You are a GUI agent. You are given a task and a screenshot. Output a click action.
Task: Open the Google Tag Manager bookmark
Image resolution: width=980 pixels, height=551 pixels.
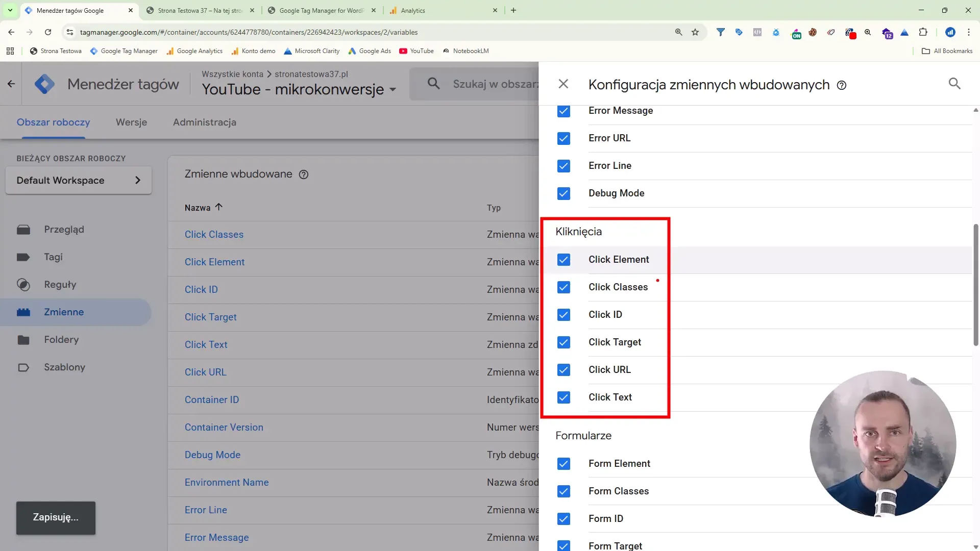[124, 51]
